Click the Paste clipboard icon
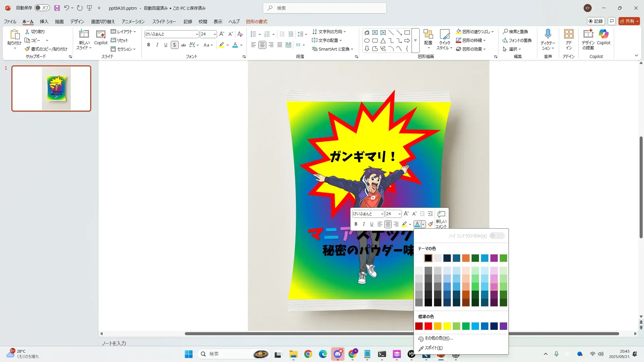 click(x=14, y=34)
